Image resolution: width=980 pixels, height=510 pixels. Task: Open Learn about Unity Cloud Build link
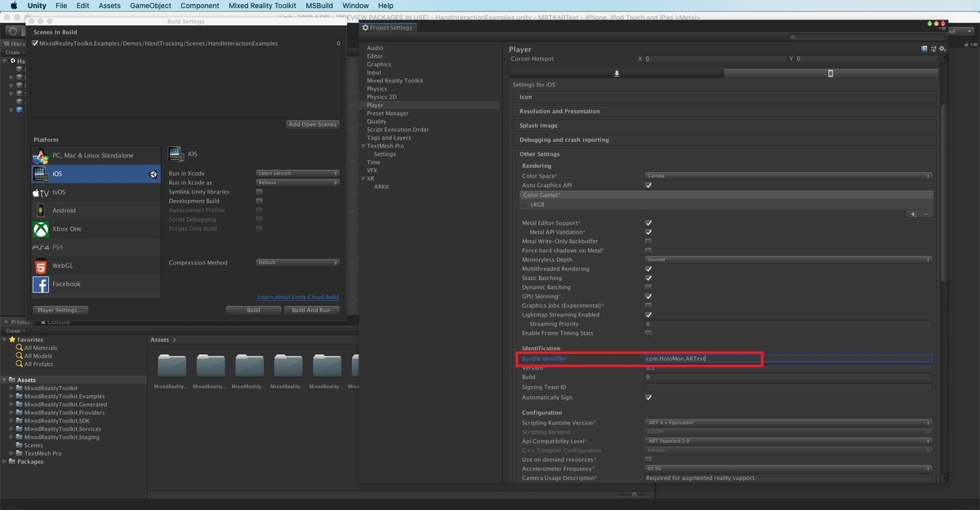tap(298, 297)
